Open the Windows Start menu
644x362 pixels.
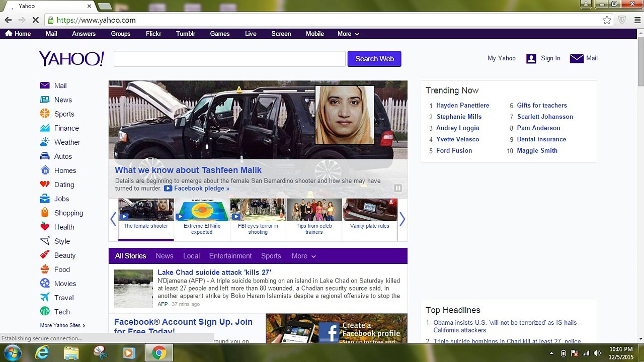coord(12,353)
